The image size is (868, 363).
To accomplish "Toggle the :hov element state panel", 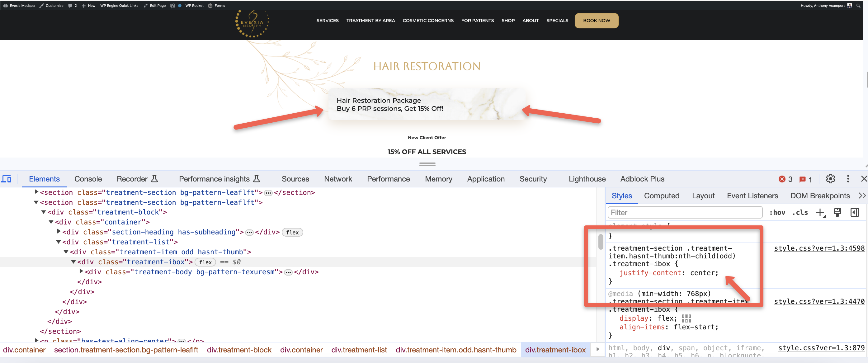I will tap(777, 212).
